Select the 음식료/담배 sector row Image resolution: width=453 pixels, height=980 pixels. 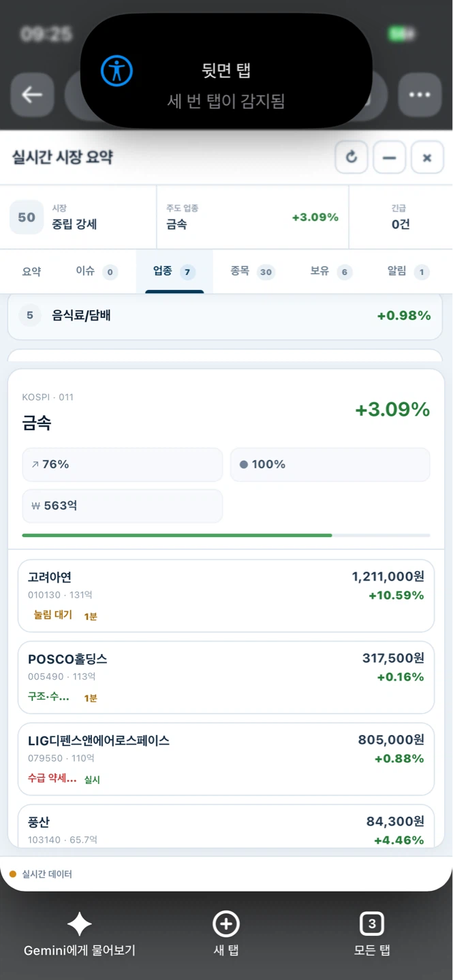click(225, 316)
